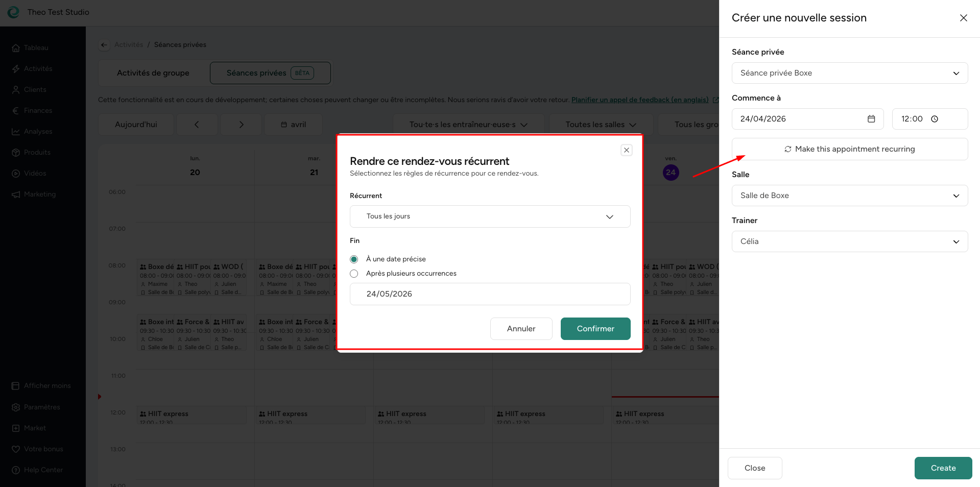Open Marketing from the sidebar
This screenshot has width=980, height=487.
click(39, 194)
